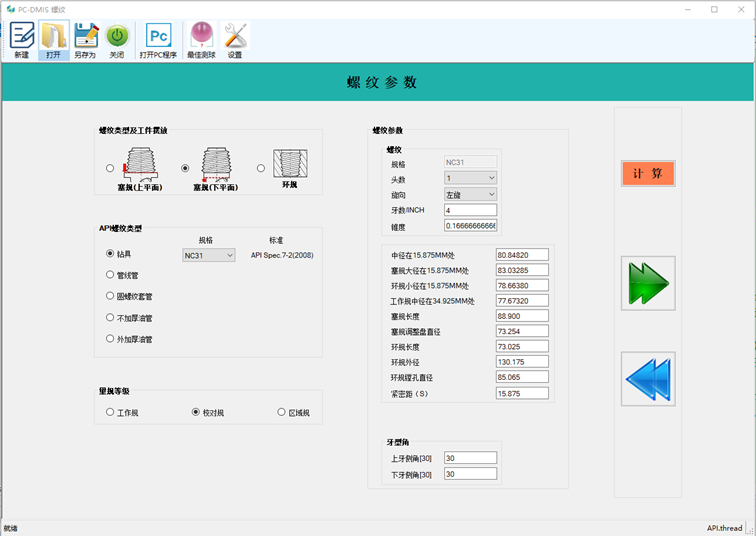Open a file with the 打开 icon

click(53, 40)
